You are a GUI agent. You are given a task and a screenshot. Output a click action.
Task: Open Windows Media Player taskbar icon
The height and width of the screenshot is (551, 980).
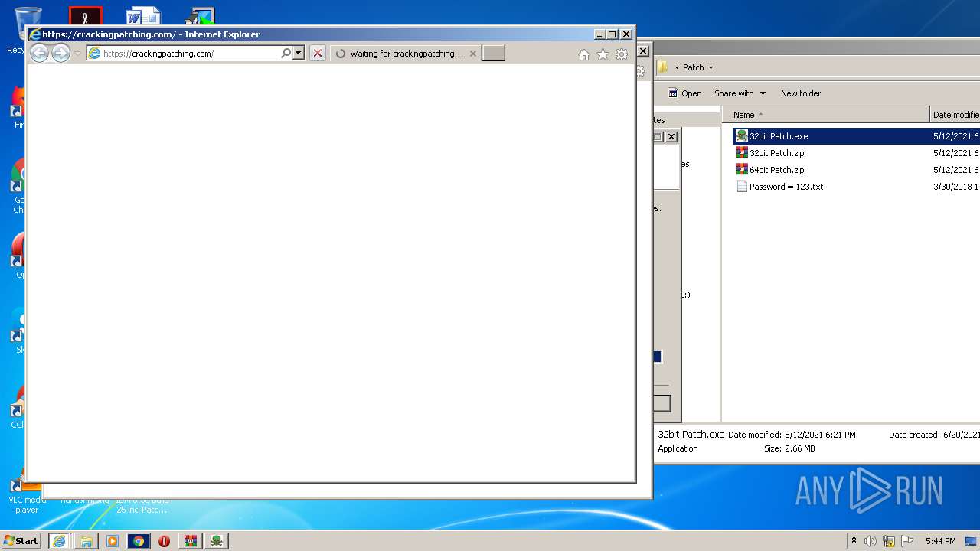113,541
